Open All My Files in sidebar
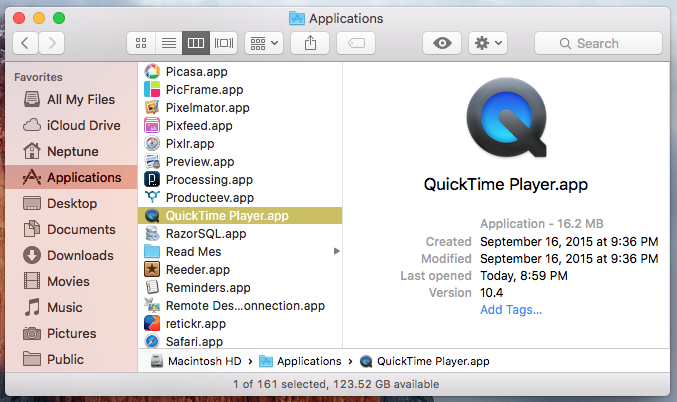Viewport: 677px width, 402px height. tap(71, 99)
